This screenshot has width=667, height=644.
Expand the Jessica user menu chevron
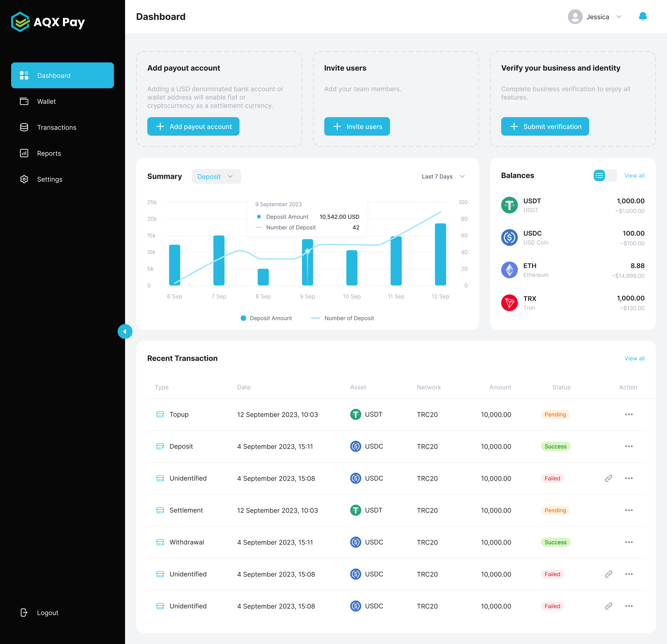(619, 17)
